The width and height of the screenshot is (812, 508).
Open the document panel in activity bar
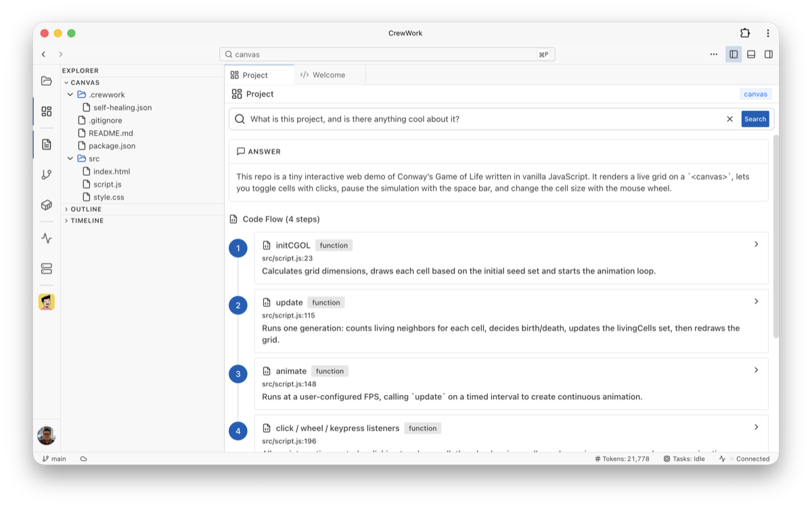[47, 144]
